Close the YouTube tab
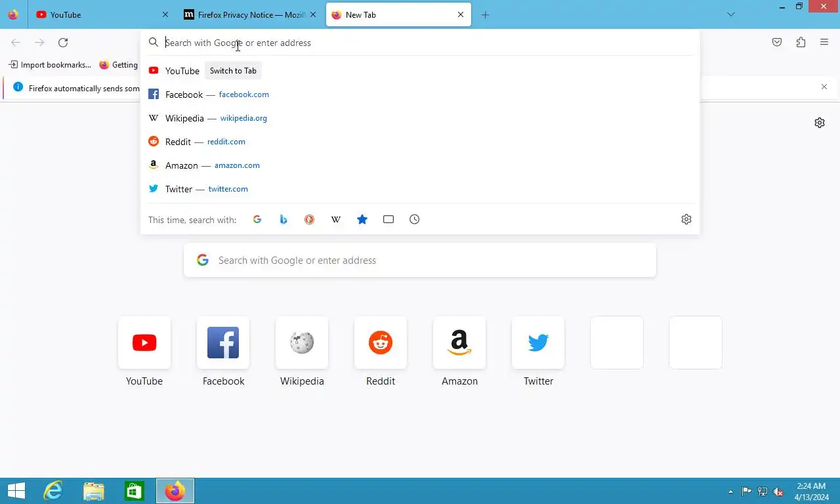840x504 pixels. [165, 14]
